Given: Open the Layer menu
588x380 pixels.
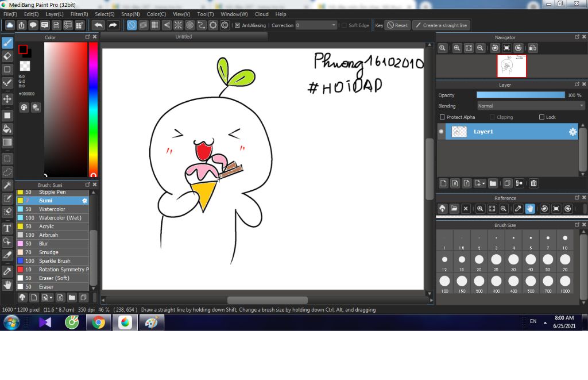Looking at the screenshot, I should pyautogui.click(x=55, y=14).
